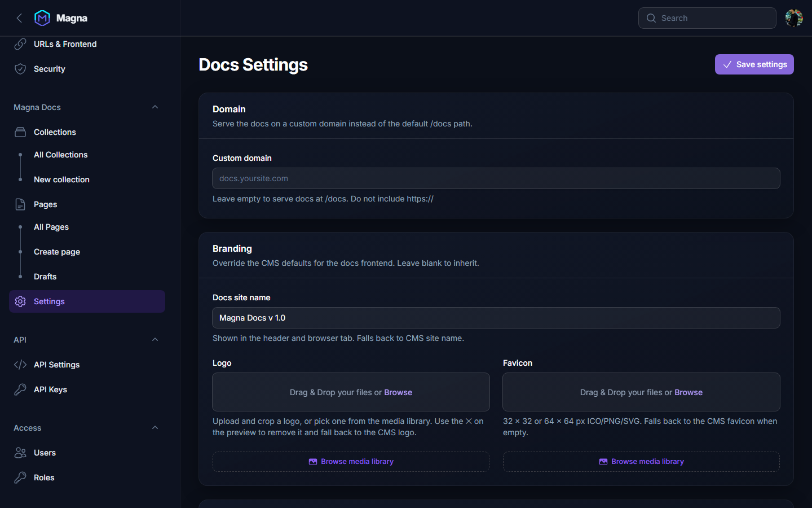Click the Custom domain input field
The image size is (812, 508).
[x=496, y=178]
